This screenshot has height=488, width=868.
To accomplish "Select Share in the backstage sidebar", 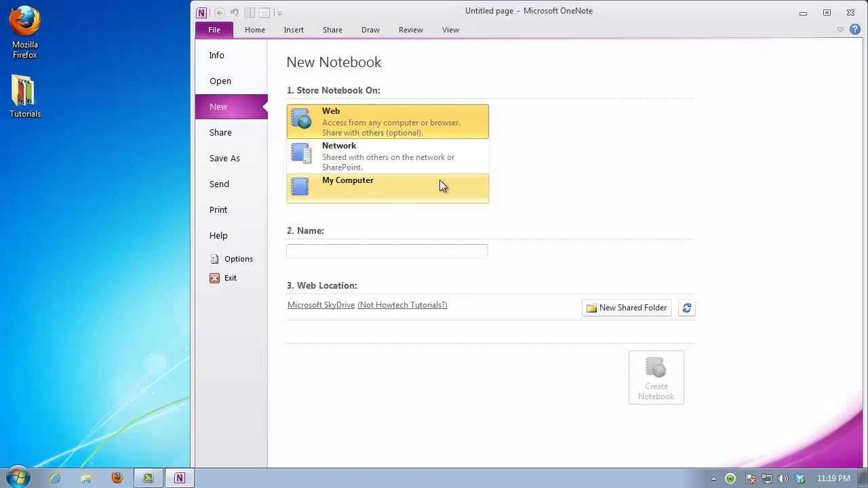I will coord(231,133).
